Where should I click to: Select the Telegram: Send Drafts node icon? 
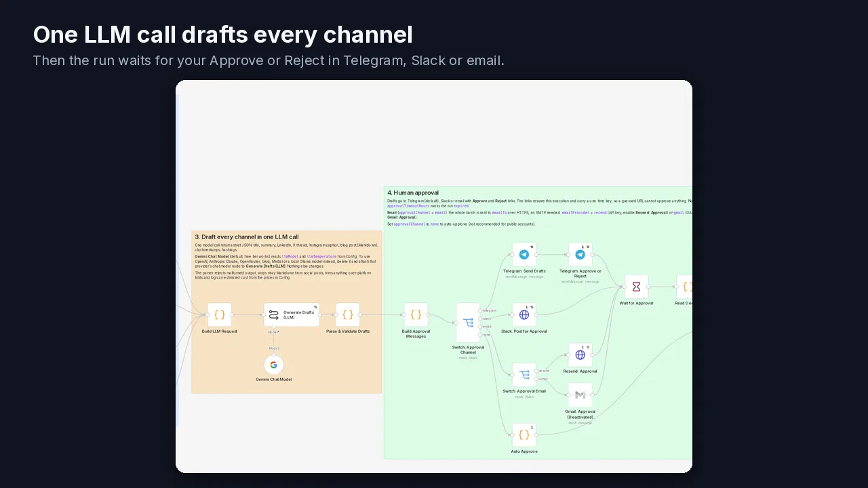click(x=524, y=255)
